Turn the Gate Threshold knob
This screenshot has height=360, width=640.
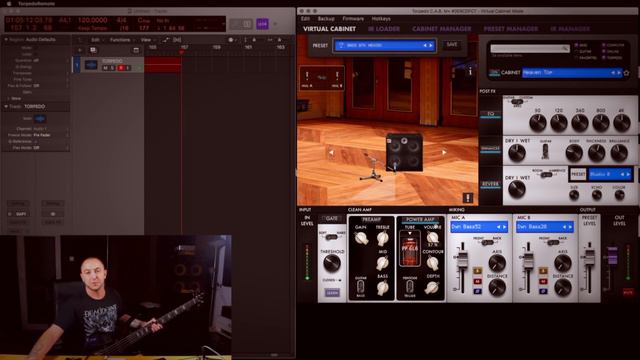(332, 264)
